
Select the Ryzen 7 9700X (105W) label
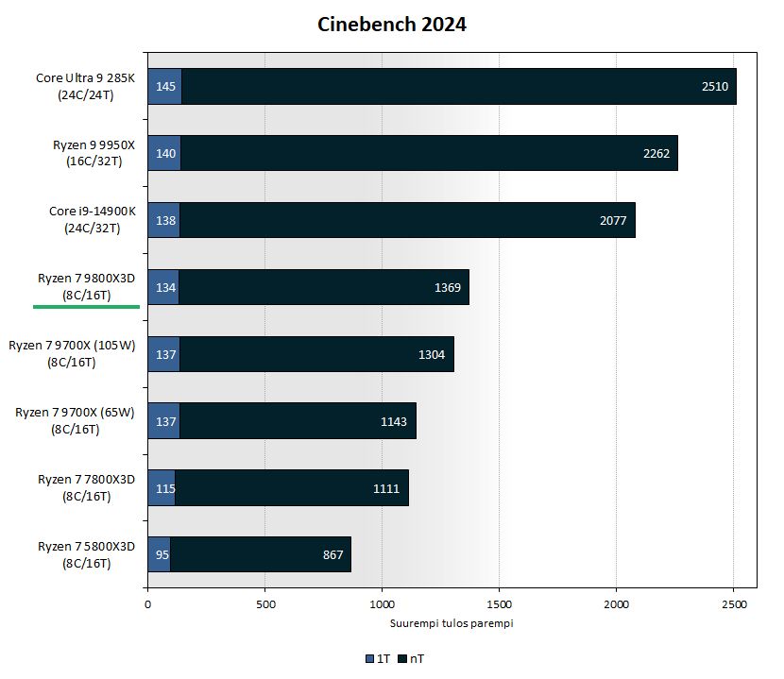(x=72, y=354)
